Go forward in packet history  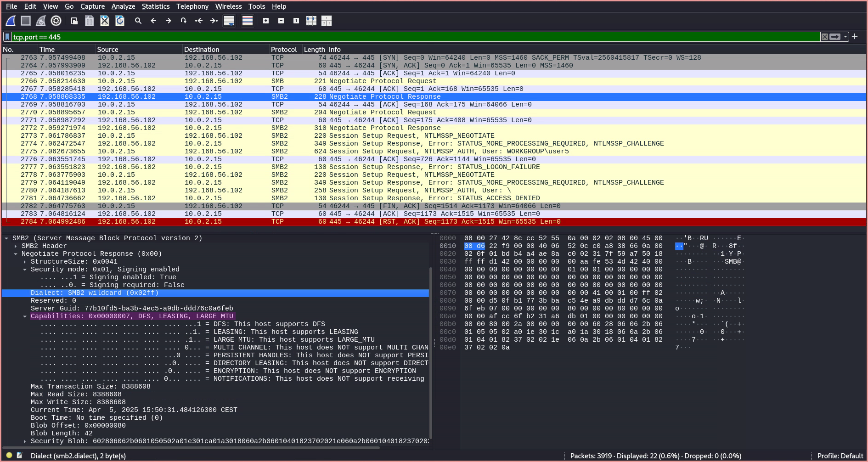[169, 21]
